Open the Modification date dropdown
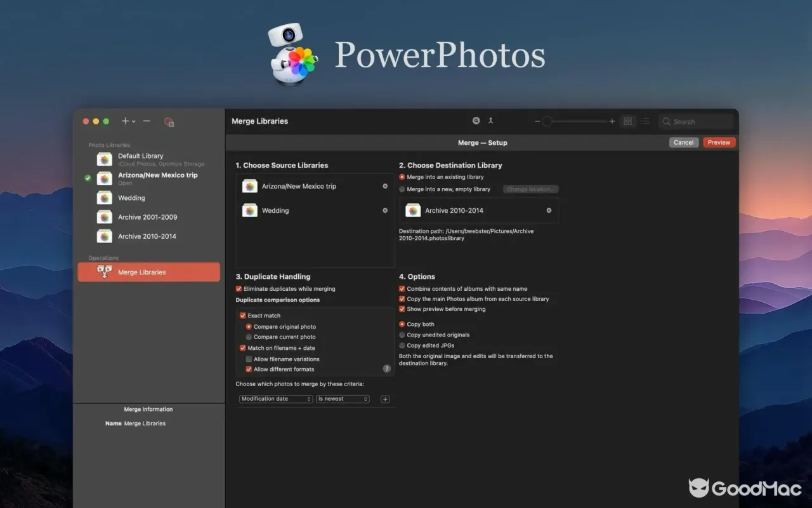This screenshot has height=508, width=812. pos(276,399)
